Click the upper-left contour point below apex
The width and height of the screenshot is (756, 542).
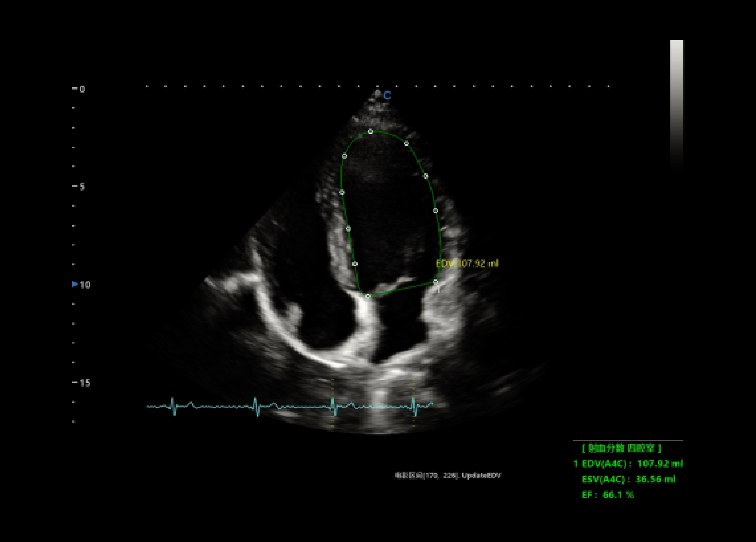click(x=344, y=156)
